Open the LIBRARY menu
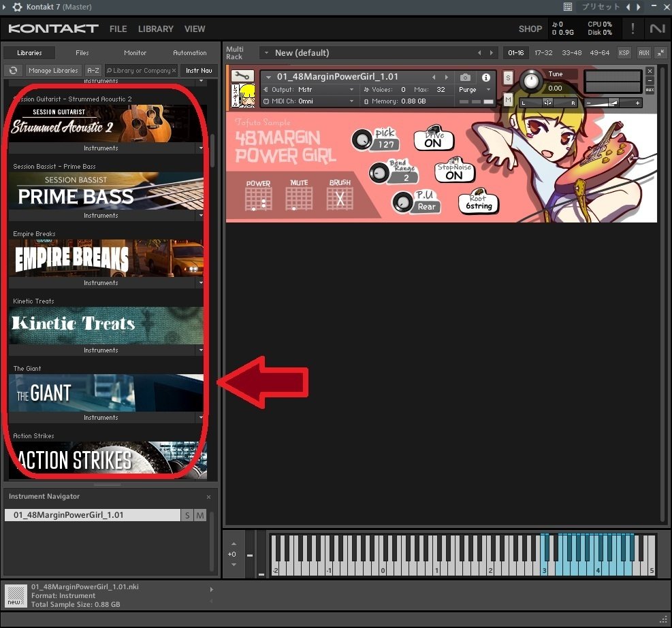The image size is (672, 628). pos(155,29)
